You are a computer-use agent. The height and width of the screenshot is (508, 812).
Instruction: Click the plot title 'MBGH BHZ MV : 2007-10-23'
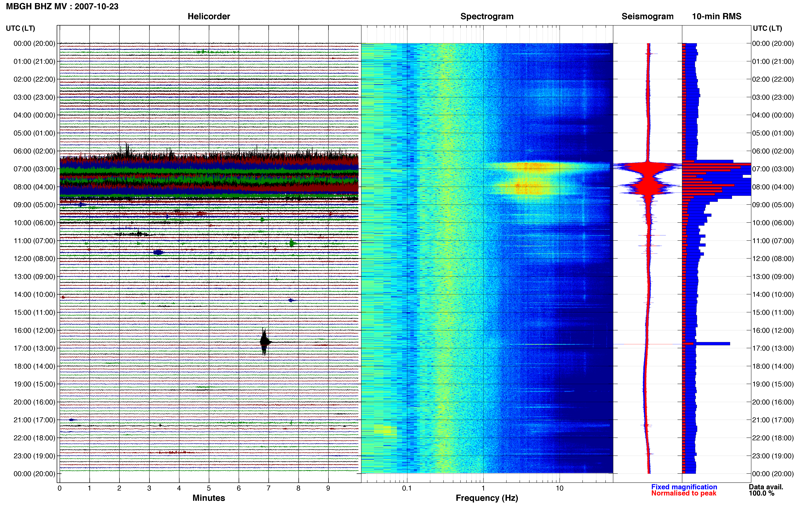coord(62,6)
